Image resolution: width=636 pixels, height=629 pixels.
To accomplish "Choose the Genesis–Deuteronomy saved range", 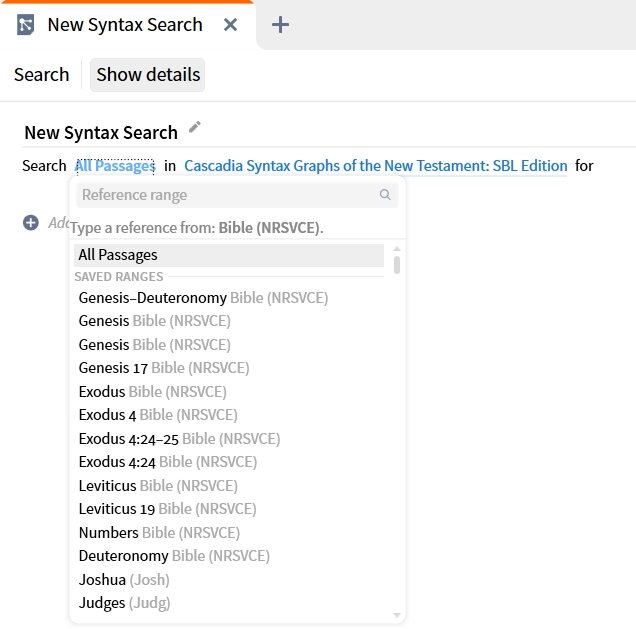I will click(229, 298).
